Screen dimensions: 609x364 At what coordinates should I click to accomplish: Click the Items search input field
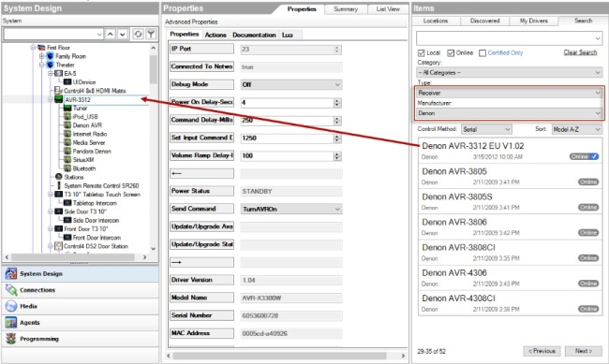[509, 38]
